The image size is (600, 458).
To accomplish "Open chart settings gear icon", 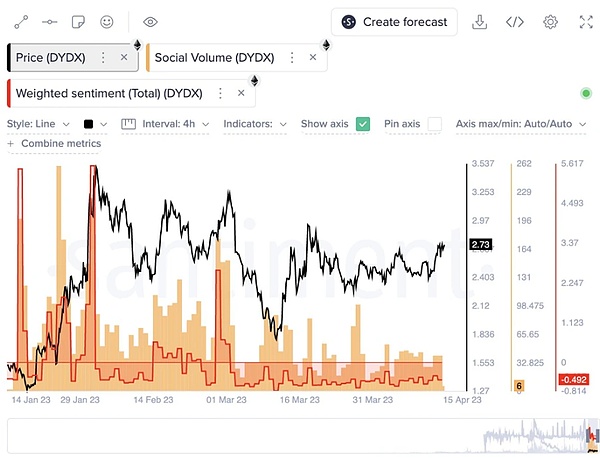I will coord(550,22).
